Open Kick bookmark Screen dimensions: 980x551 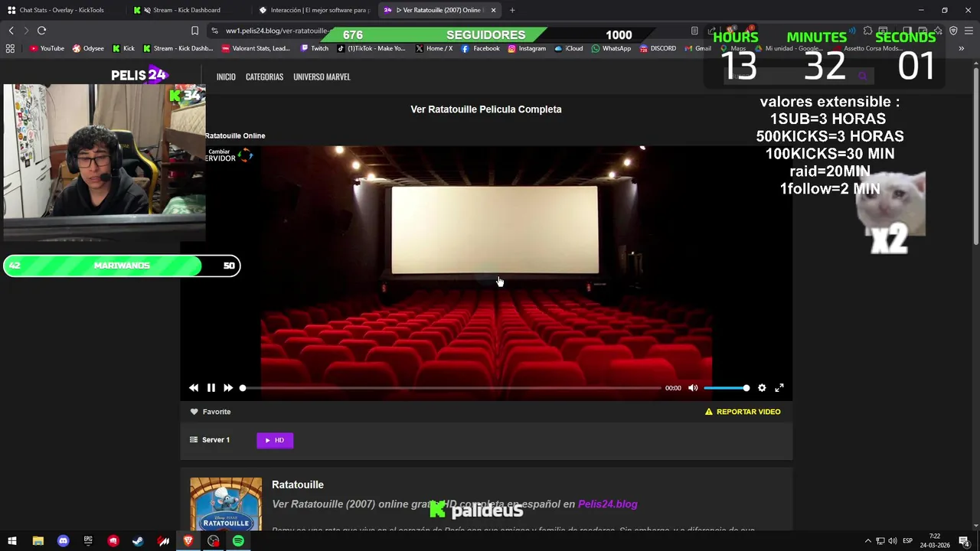click(x=123, y=48)
